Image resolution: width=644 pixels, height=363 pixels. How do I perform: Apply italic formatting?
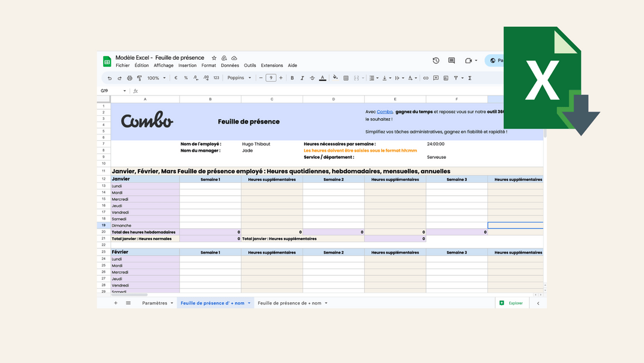pyautogui.click(x=302, y=78)
